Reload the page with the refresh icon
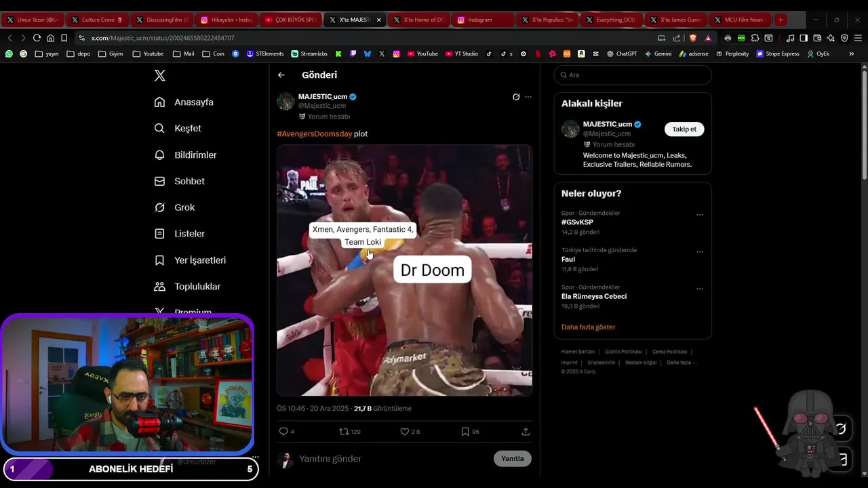868x488 pixels. click(x=37, y=38)
